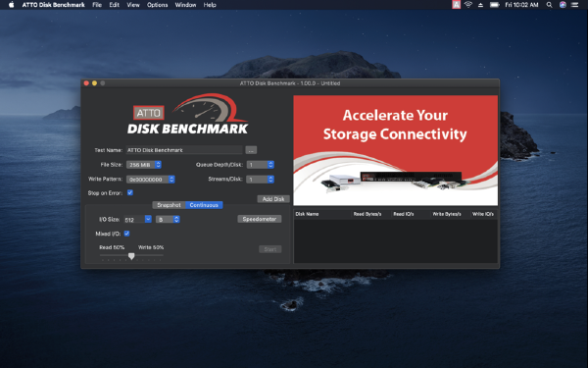Expand the File Size dropdown

point(144,165)
